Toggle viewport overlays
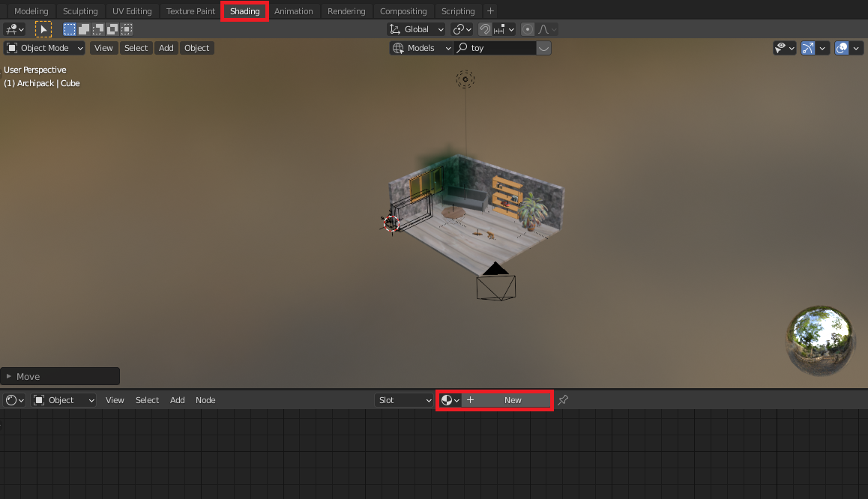The height and width of the screenshot is (499, 868). pyautogui.click(x=842, y=48)
